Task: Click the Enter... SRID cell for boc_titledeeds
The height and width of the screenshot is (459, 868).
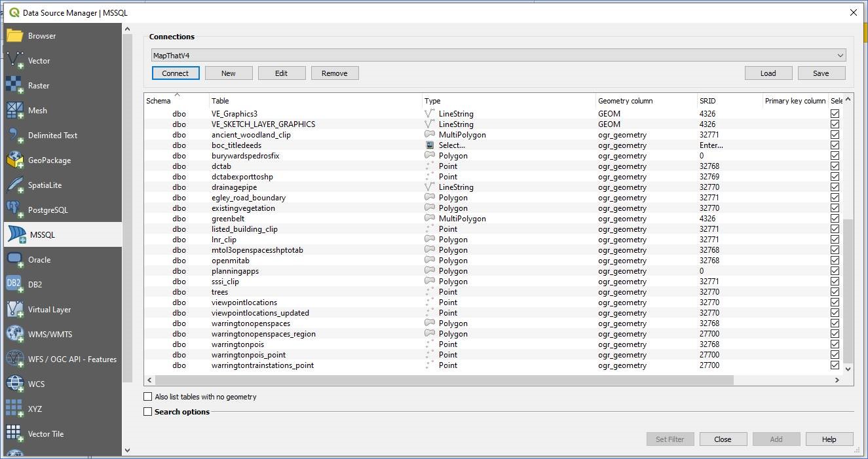Action: pos(711,145)
